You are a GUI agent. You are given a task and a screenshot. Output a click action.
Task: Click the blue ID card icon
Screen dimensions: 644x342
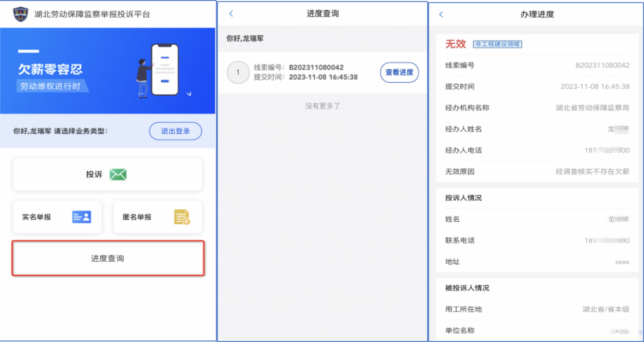[81, 217]
